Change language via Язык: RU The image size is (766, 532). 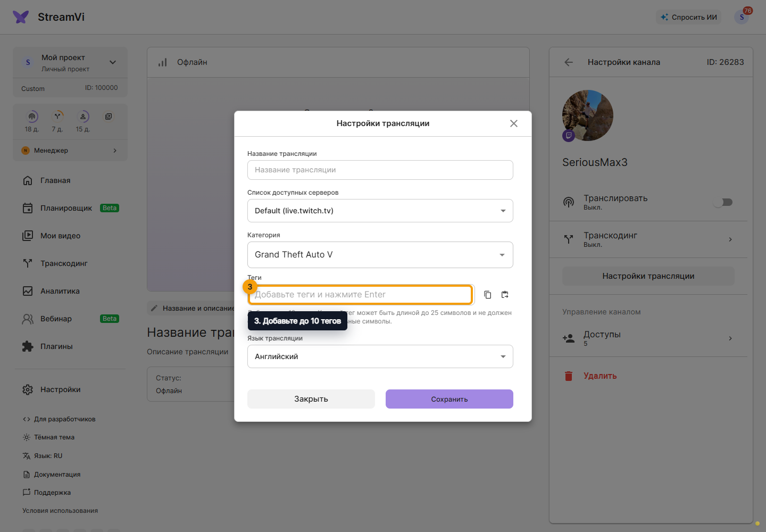pos(43,456)
